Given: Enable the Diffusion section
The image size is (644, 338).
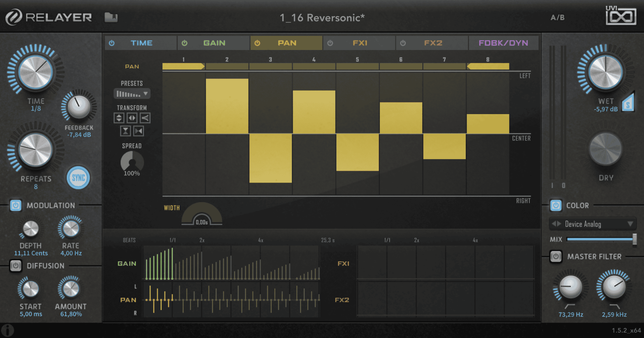Looking at the screenshot, I should tap(15, 266).
